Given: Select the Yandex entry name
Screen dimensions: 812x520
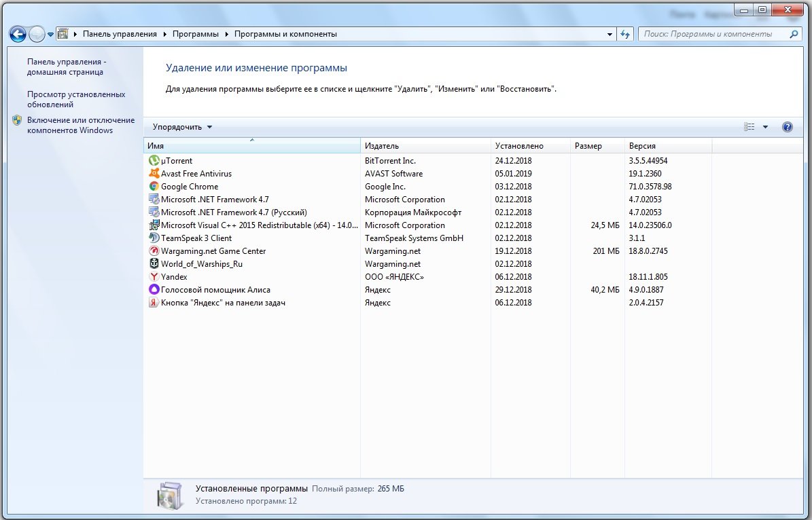Looking at the screenshot, I should [x=174, y=278].
